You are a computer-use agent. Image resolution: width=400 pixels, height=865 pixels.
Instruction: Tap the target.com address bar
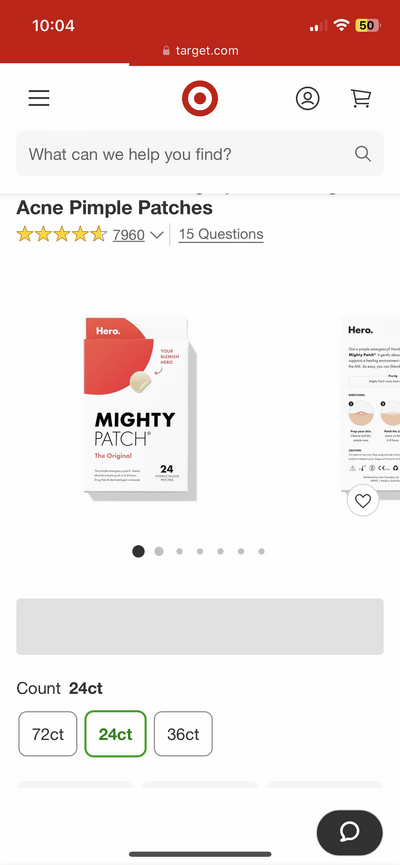click(x=200, y=51)
